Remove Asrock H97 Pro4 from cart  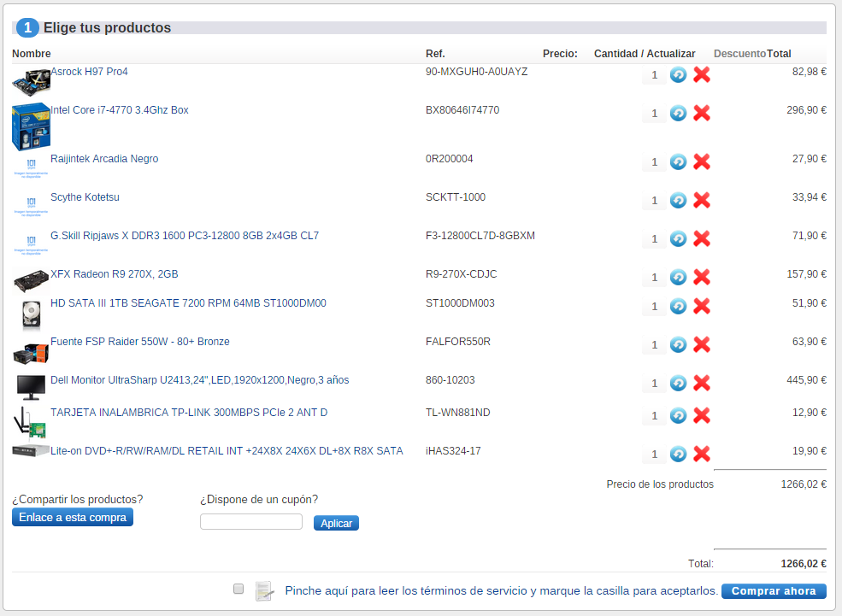click(701, 74)
